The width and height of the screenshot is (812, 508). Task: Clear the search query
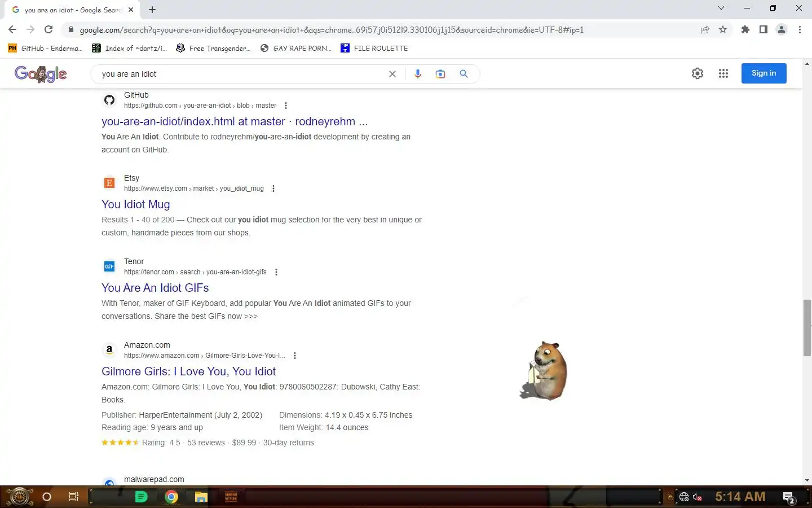pos(392,74)
